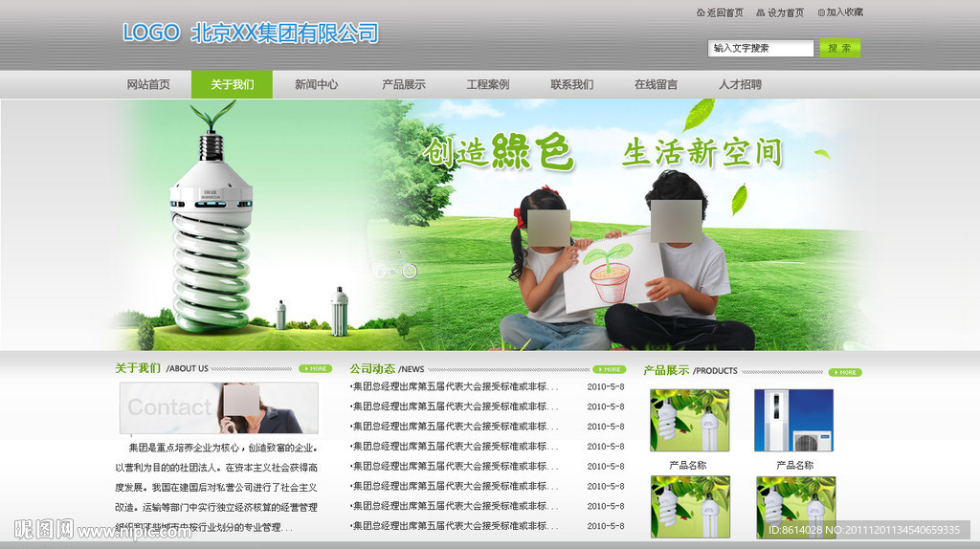
Task: Open the 产品展示 nav tab
Action: (x=403, y=84)
